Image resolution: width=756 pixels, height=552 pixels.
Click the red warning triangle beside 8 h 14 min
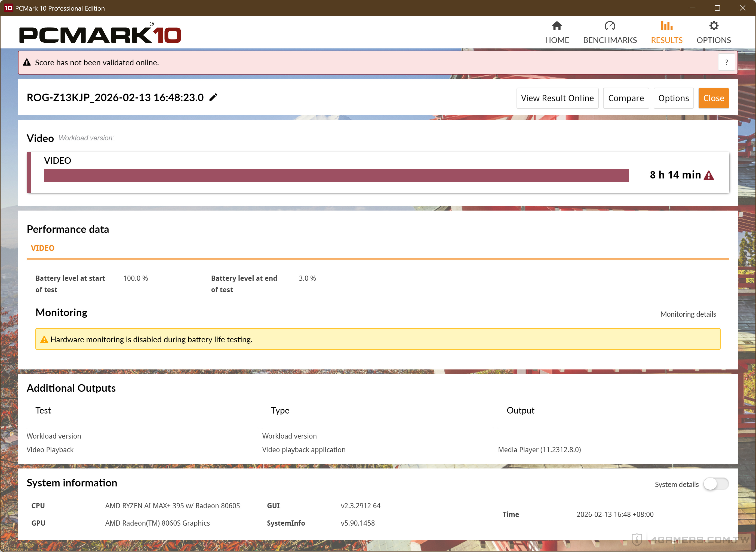pyautogui.click(x=709, y=175)
